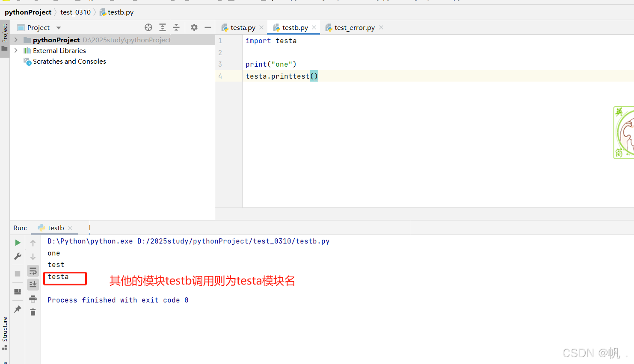Expand the External Libraries node
The height and width of the screenshot is (364, 634).
coord(16,50)
